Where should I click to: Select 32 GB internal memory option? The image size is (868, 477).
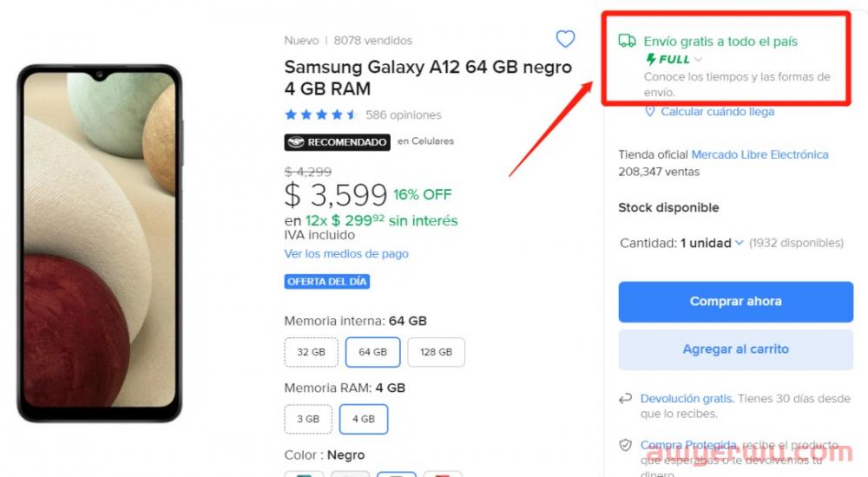pyautogui.click(x=311, y=352)
